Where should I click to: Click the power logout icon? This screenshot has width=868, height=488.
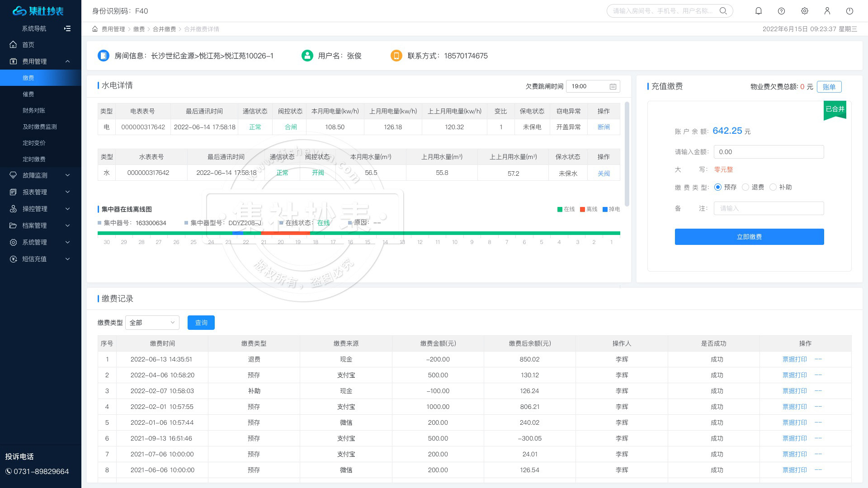pos(850,11)
